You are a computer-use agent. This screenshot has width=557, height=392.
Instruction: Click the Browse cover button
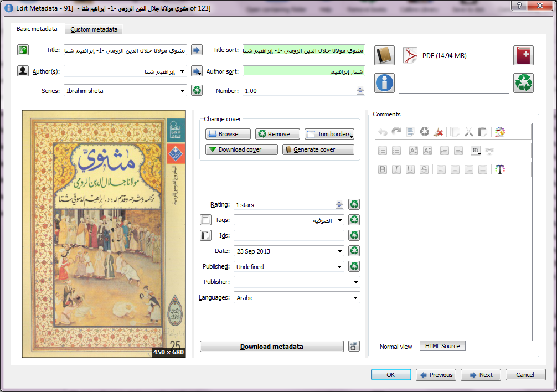tap(228, 134)
